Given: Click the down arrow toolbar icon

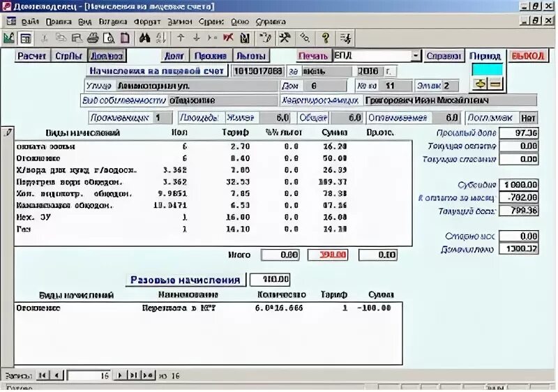Looking at the screenshot, I should [196, 38].
